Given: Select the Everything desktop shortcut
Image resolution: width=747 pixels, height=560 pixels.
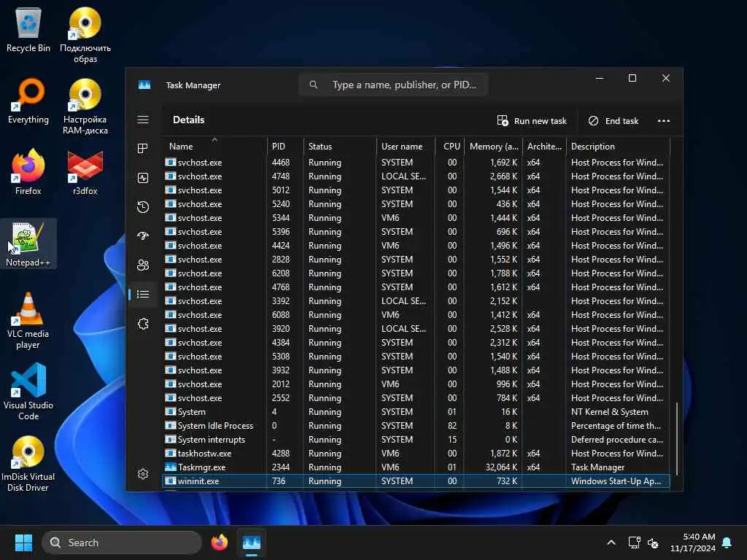Looking at the screenshot, I should [x=28, y=101].
